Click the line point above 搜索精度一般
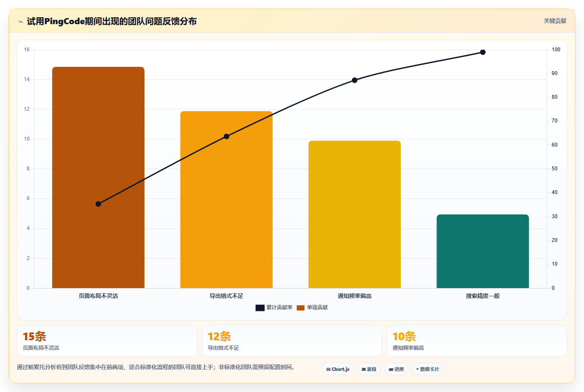Screen dimensions: 584x392 click(x=483, y=52)
